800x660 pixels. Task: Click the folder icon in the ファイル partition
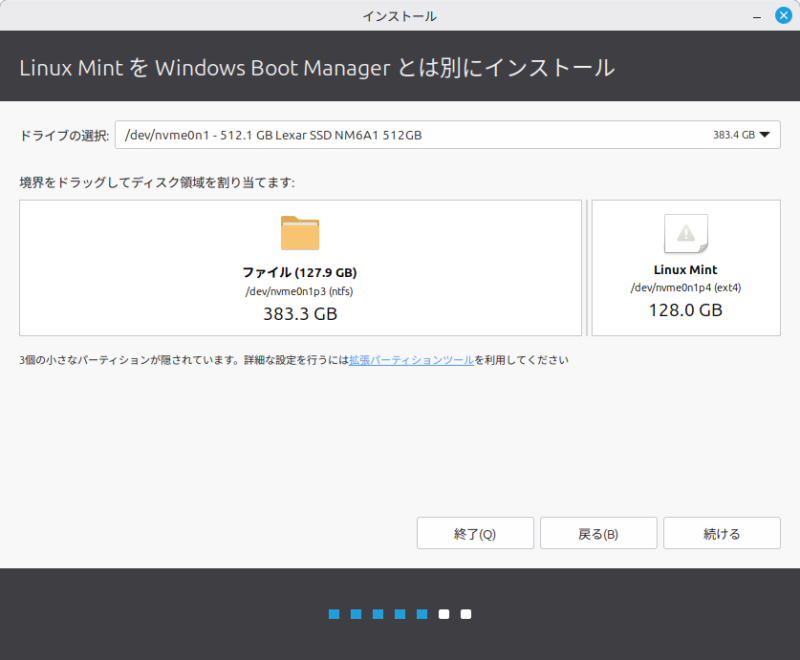click(x=300, y=233)
